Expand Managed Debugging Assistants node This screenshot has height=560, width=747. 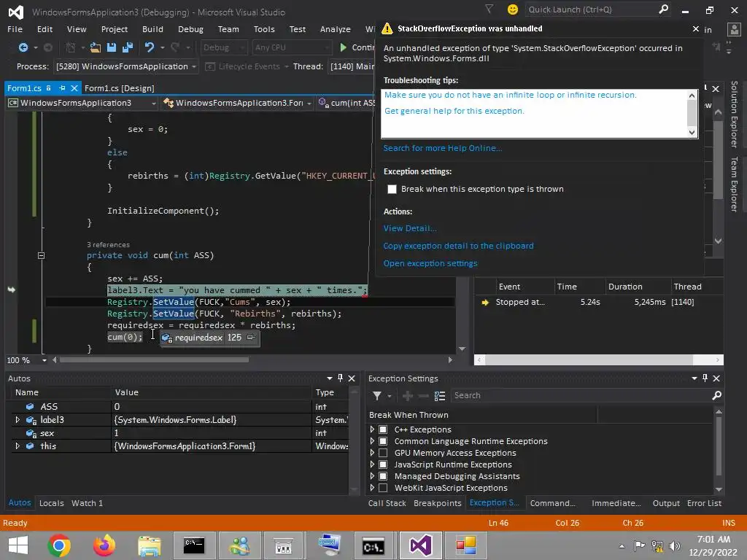[x=373, y=476]
